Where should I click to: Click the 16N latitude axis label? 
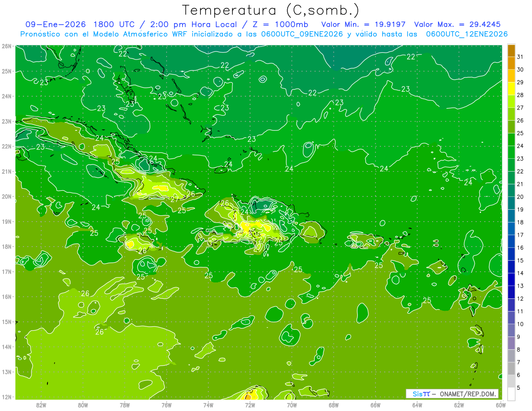(6, 297)
